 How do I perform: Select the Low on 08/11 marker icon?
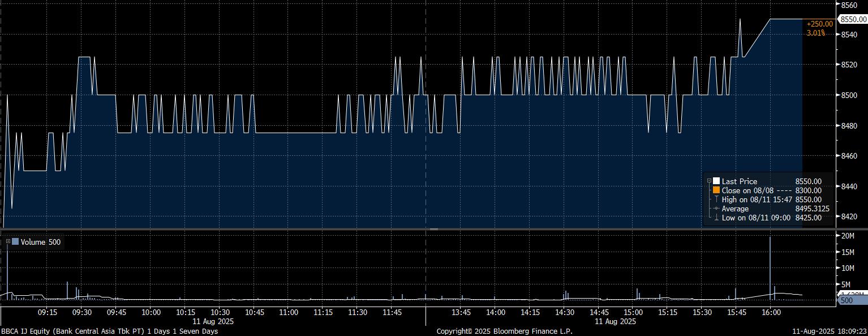pyautogui.click(x=716, y=218)
